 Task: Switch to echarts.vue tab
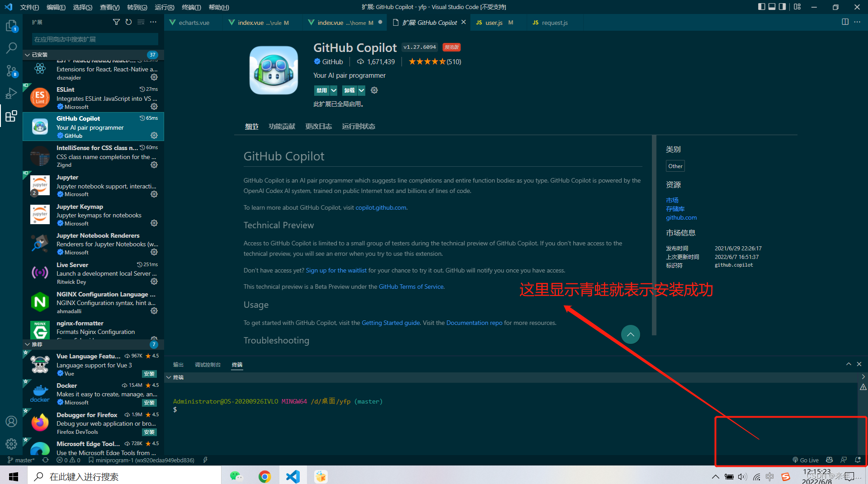(193, 23)
